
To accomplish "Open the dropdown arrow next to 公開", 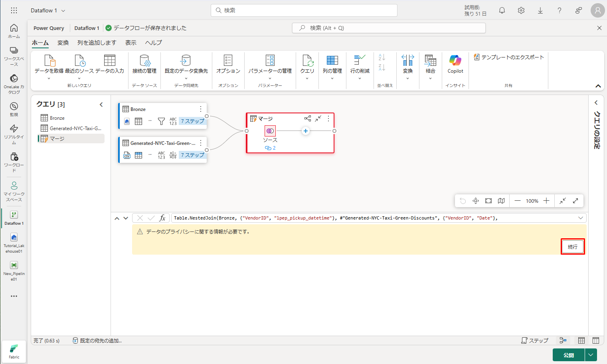I will (591, 355).
